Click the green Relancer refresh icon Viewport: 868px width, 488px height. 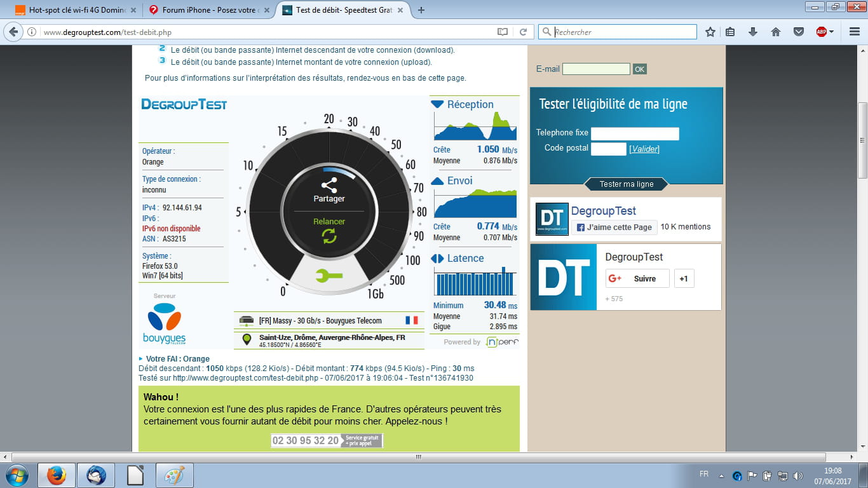[329, 236]
